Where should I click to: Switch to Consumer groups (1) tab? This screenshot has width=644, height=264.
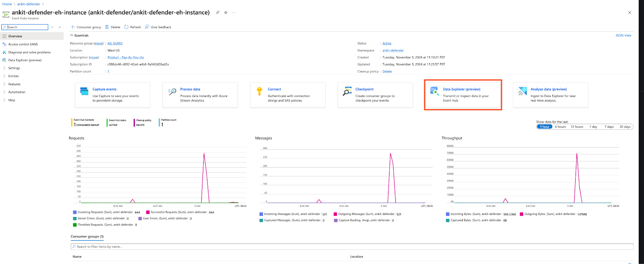[x=87, y=236]
